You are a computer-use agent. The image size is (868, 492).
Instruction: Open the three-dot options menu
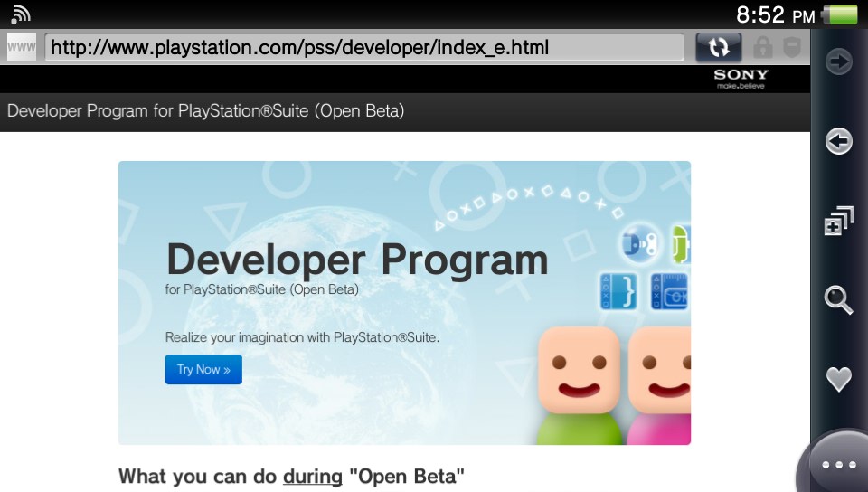click(x=839, y=465)
